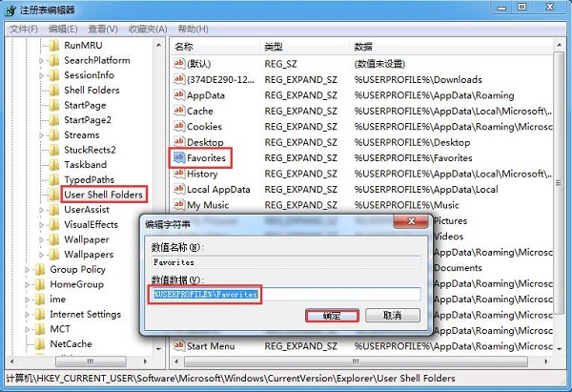Select the Taskband key in tree
572x392 pixels.
coord(85,165)
